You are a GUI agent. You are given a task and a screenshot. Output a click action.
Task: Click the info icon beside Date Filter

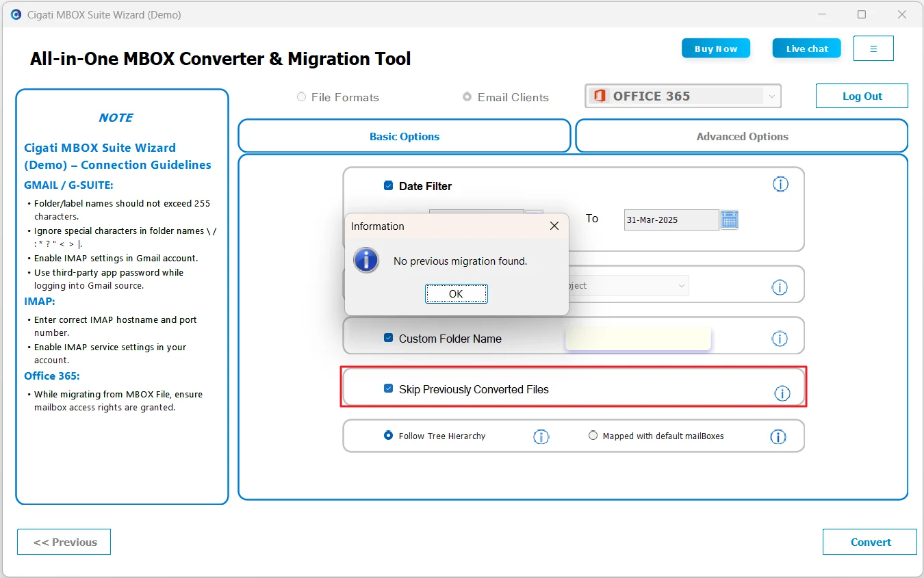click(780, 184)
